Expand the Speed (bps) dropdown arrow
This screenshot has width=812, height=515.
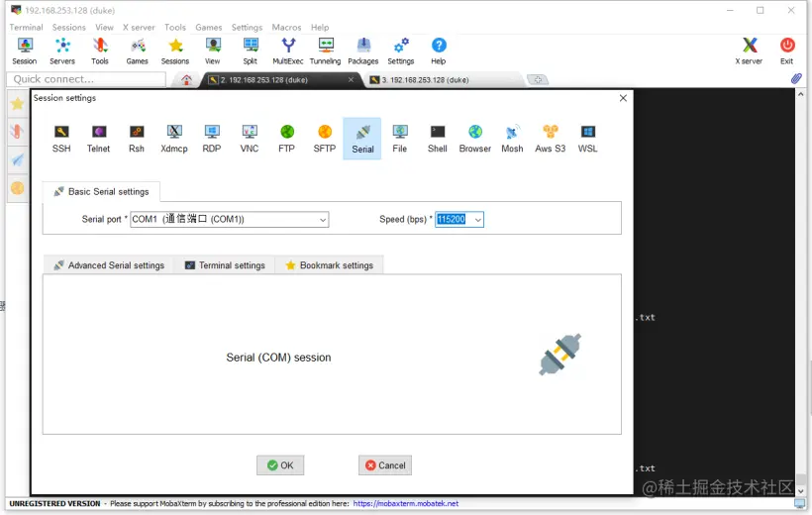[x=477, y=220]
